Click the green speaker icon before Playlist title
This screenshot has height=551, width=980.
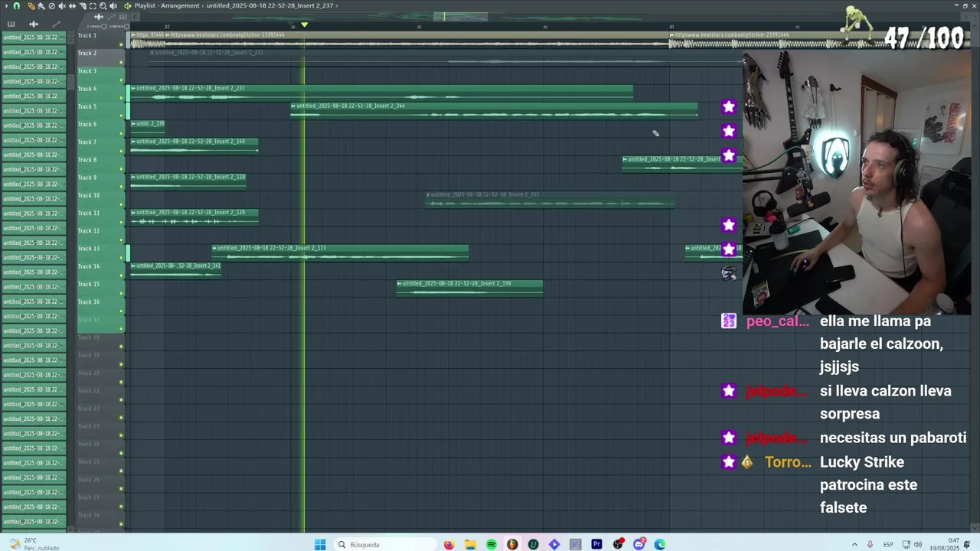[x=127, y=5]
